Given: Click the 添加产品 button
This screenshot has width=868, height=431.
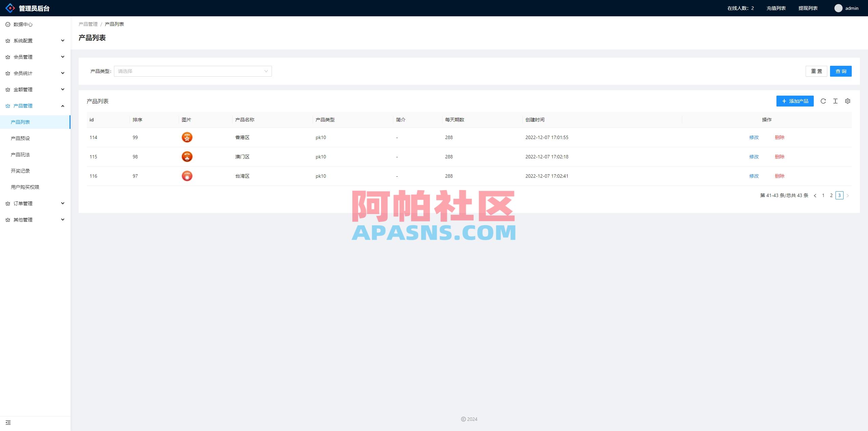Looking at the screenshot, I should coord(795,101).
